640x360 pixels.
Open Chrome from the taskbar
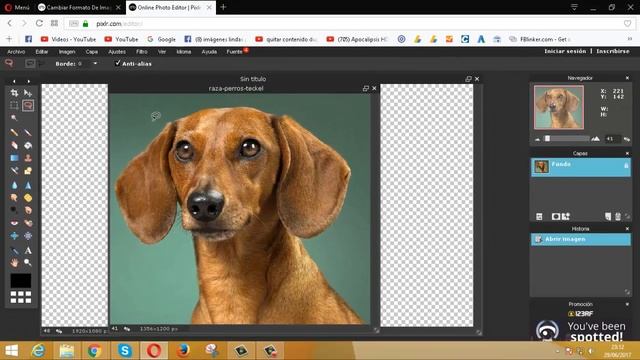tap(95, 351)
